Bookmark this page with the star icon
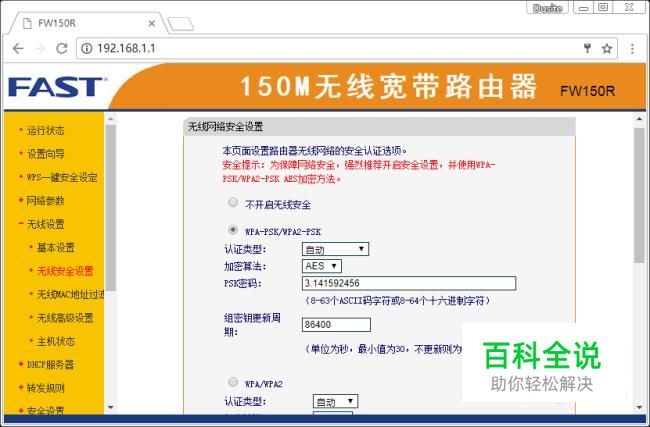650x427 pixels. (607, 49)
